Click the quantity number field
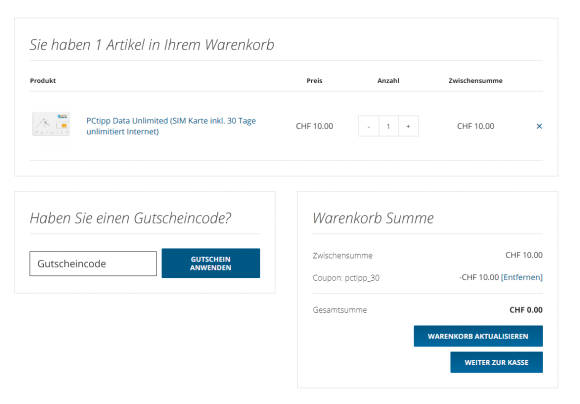Image resolution: width=580 pixels, height=404 pixels. click(388, 126)
